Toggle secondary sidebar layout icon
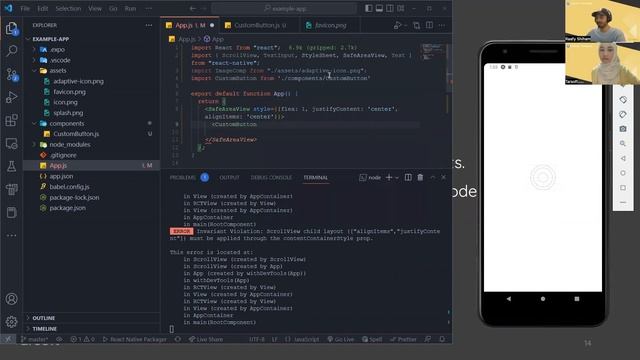This screenshot has height=360, width=640. point(390,8)
